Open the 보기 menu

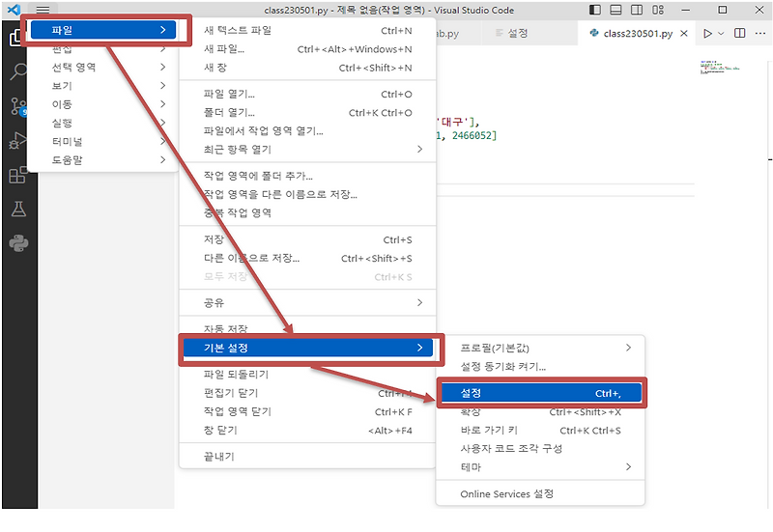[x=103, y=86]
